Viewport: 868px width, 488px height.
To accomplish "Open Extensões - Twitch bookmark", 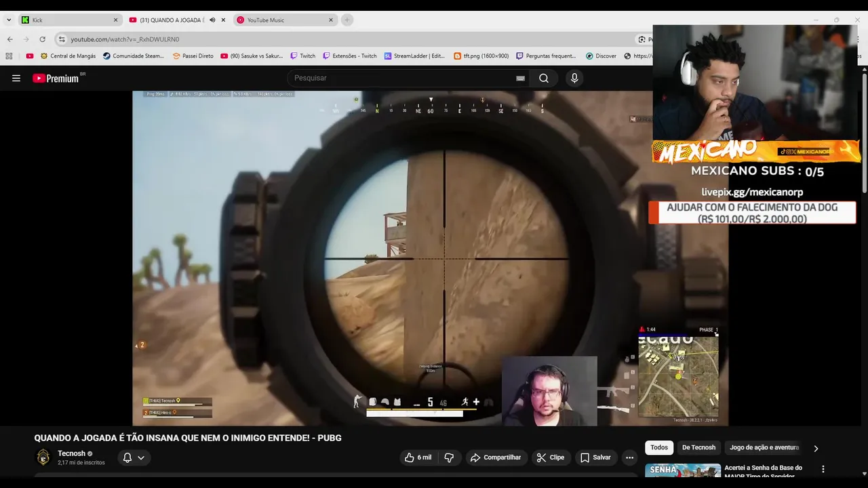I will click(x=350, y=56).
